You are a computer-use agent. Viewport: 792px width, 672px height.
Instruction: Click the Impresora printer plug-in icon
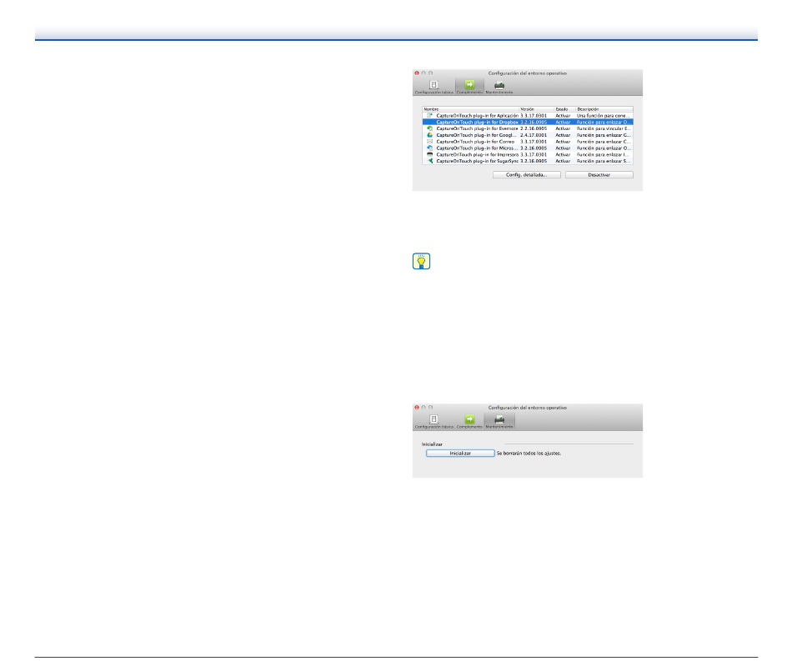tap(430, 154)
